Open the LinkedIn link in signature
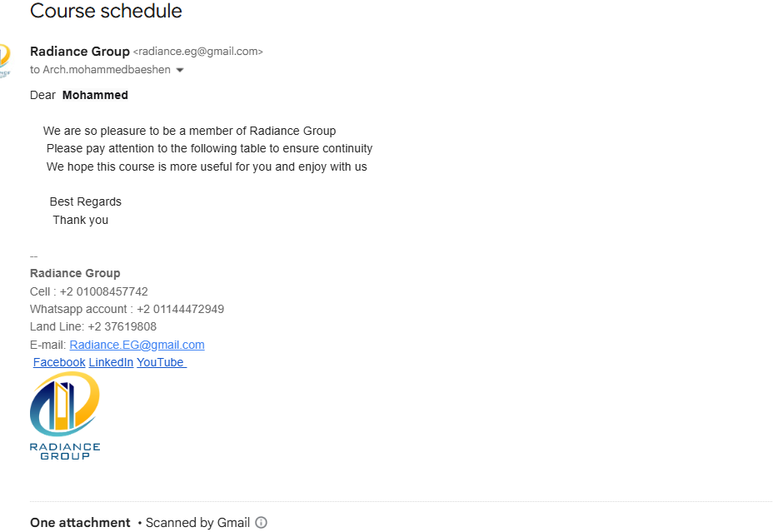773x532 pixels. (111, 362)
